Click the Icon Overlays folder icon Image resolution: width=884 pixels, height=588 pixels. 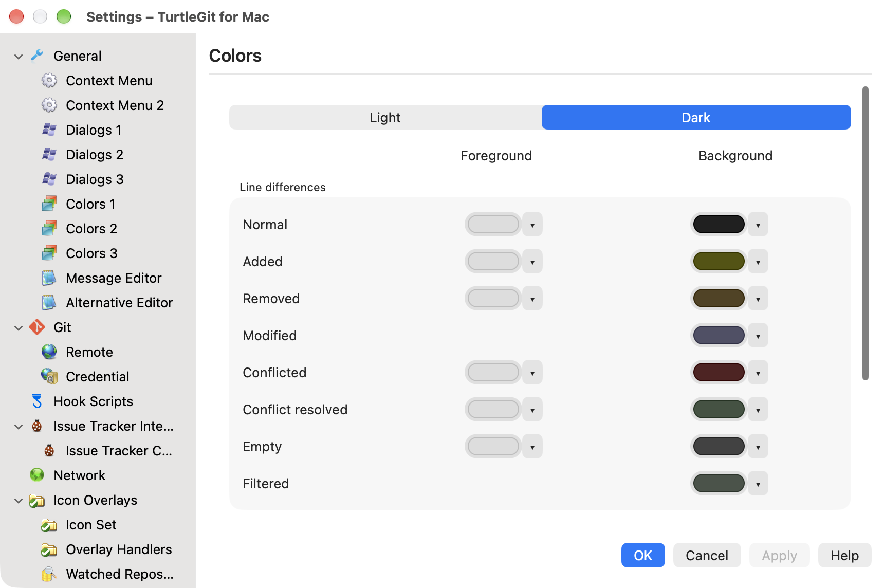tap(37, 500)
